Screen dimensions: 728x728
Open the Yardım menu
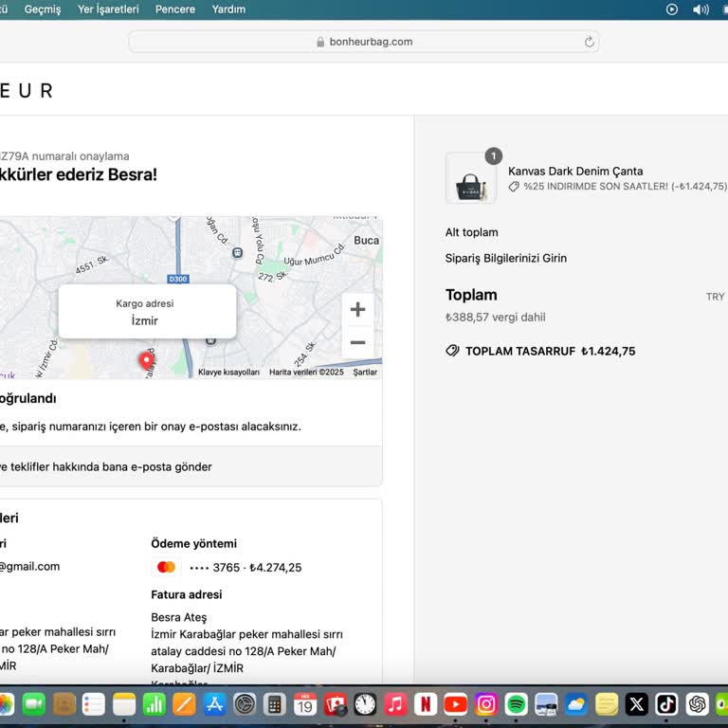[228, 9]
